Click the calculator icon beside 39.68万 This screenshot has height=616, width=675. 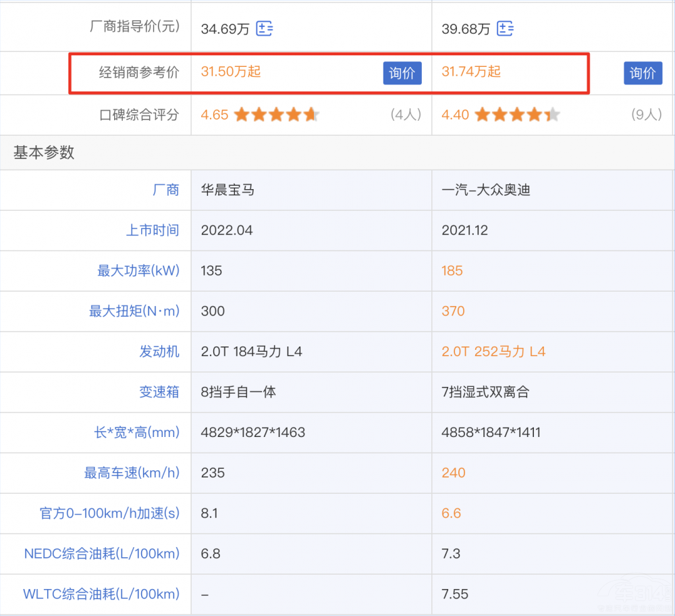click(x=505, y=29)
